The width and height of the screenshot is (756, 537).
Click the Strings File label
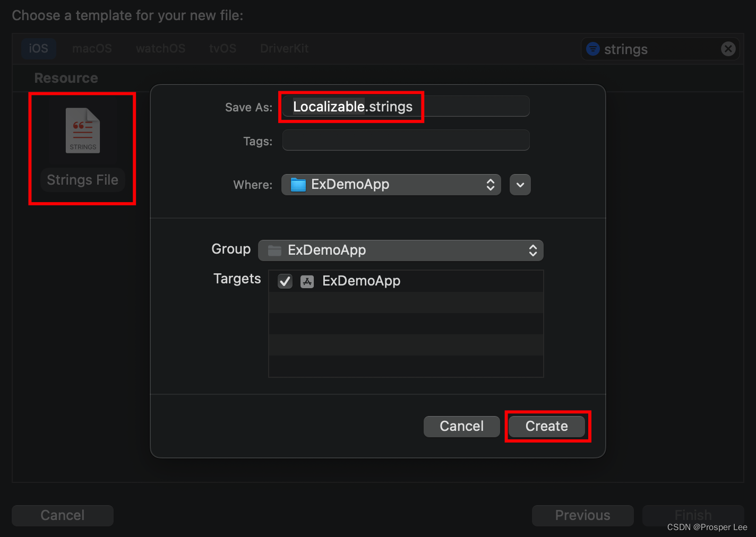[83, 180]
